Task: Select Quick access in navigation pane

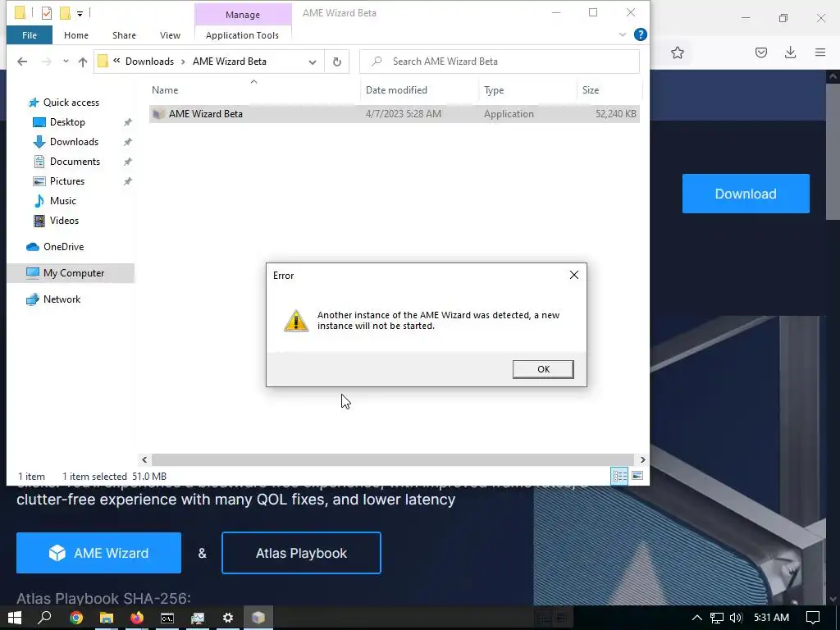Action: [x=71, y=103]
